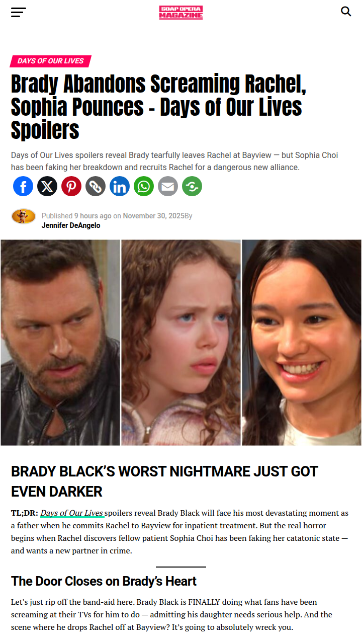Pin article on Pinterest

pos(71,186)
